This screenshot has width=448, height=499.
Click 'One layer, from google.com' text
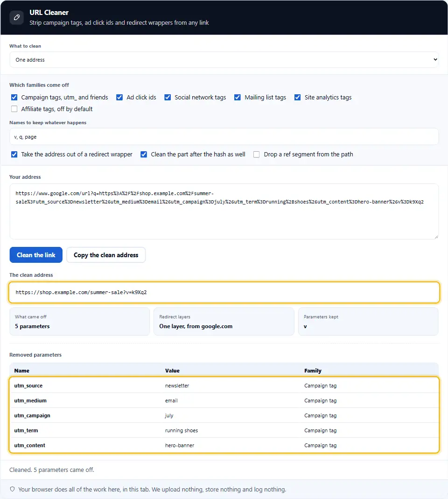[196, 326]
